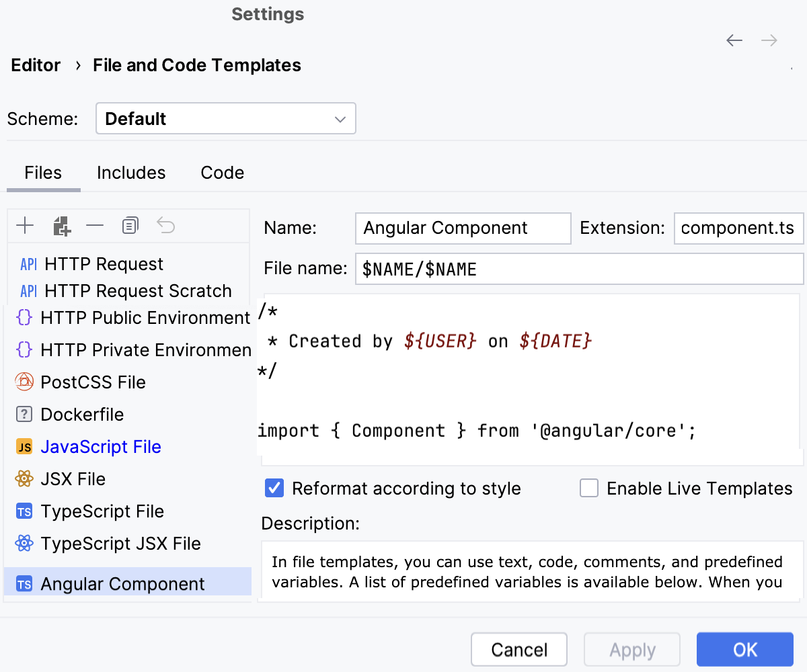Select the Dockerfile template
The image size is (807, 672).
pos(82,415)
